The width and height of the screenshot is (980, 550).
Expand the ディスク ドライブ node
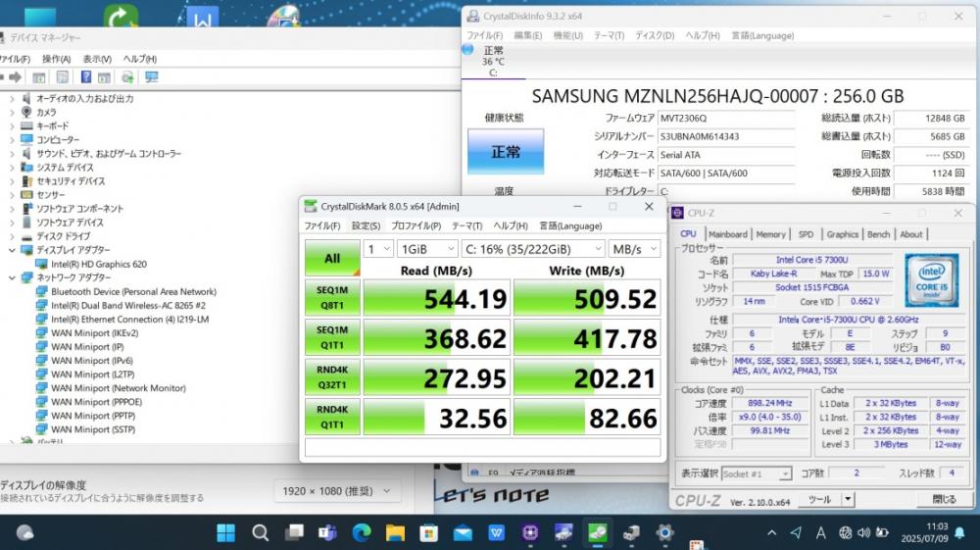click(x=12, y=236)
